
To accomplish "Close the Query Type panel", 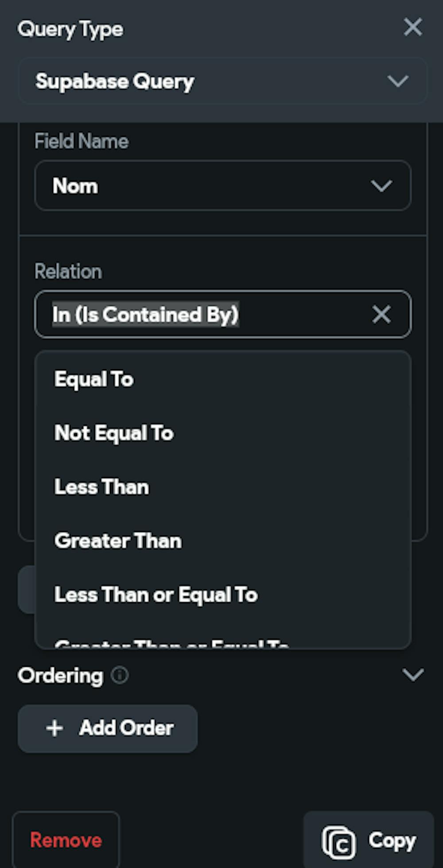I will tap(412, 27).
